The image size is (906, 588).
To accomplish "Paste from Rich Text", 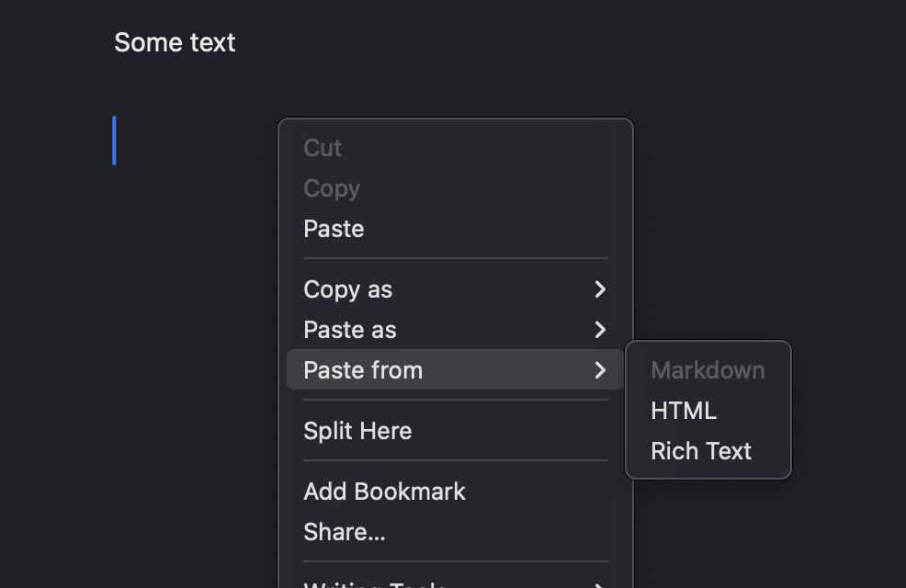I will click(x=701, y=451).
